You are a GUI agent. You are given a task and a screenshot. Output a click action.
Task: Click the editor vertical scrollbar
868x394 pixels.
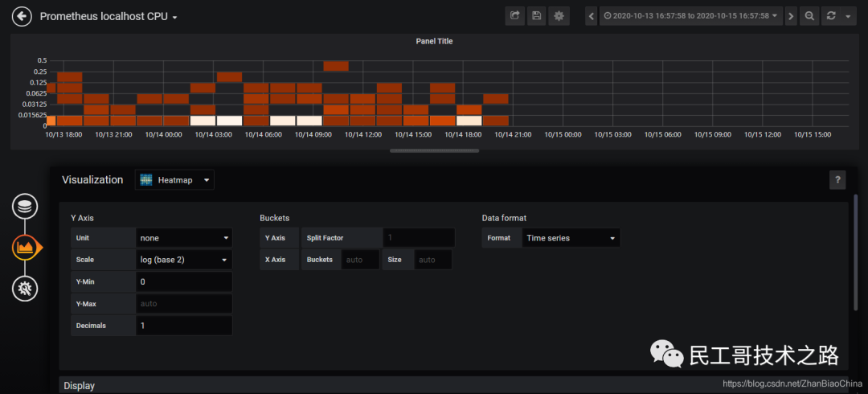tap(857, 252)
